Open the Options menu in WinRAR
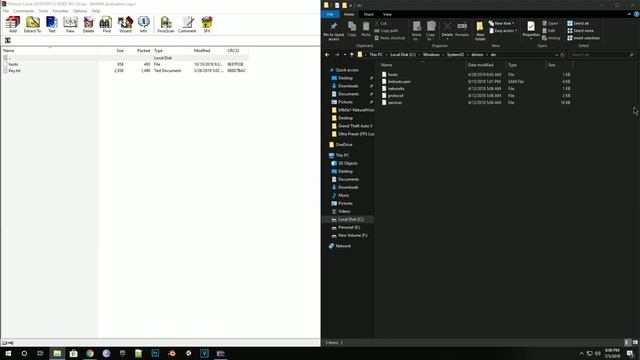This screenshot has width=640, height=360. click(x=80, y=11)
